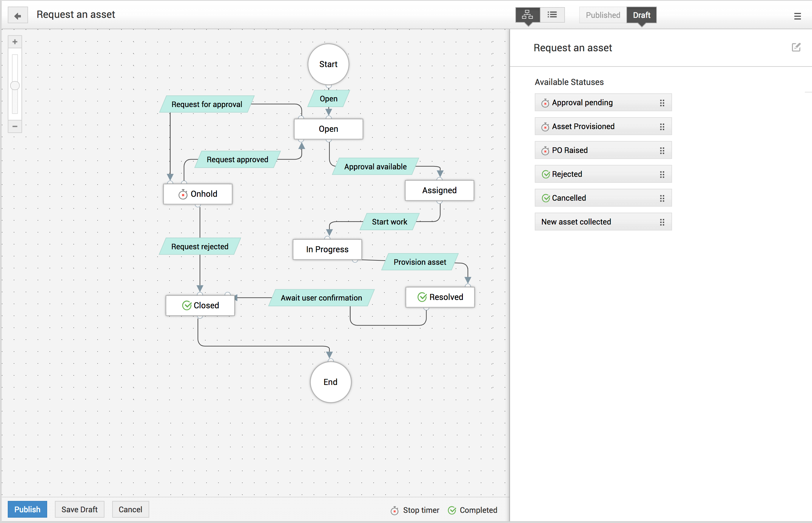Publish the workflow
812x523 pixels.
27,509
